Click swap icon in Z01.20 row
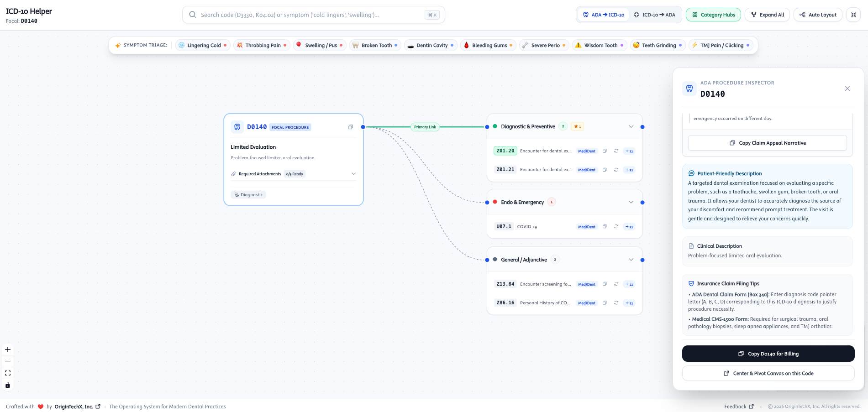The height and width of the screenshot is (412, 868). [x=616, y=151]
